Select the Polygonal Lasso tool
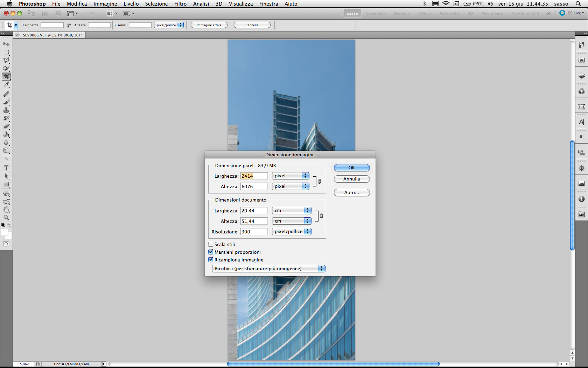This screenshot has height=368, width=588. tap(6, 60)
